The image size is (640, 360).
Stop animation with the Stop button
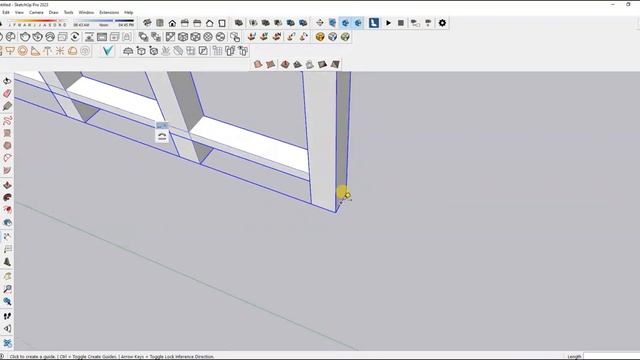(401, 23)
